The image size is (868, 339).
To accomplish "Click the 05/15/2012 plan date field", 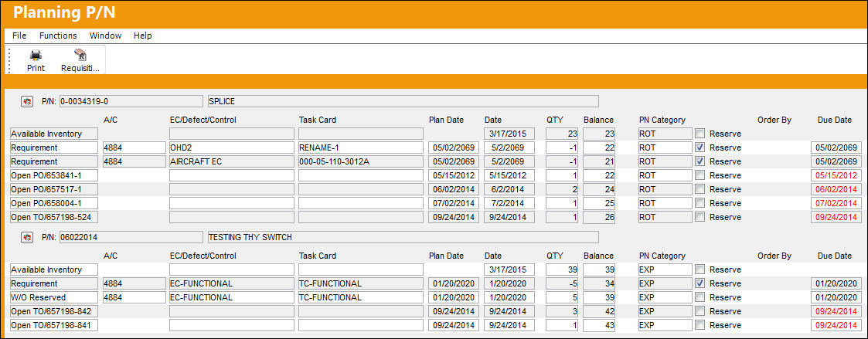I will pos(454,175).
